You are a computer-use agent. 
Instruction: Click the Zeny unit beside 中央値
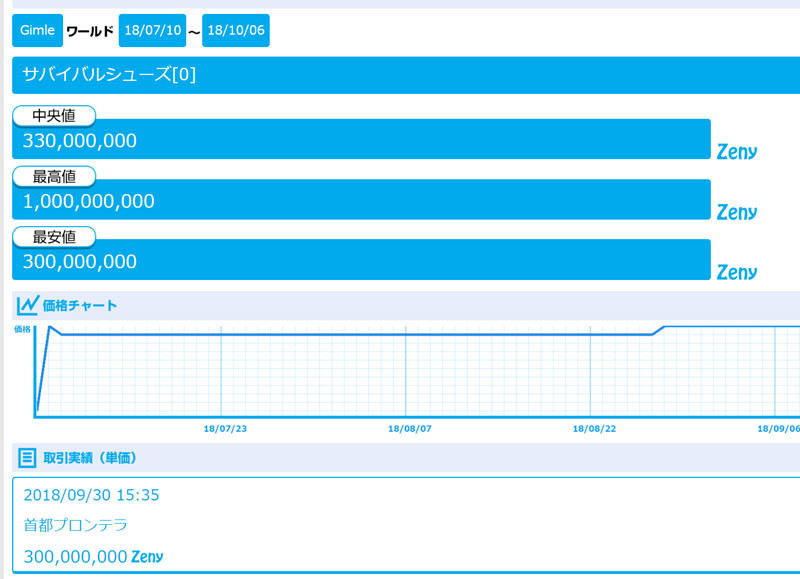[x=737, y=152]
